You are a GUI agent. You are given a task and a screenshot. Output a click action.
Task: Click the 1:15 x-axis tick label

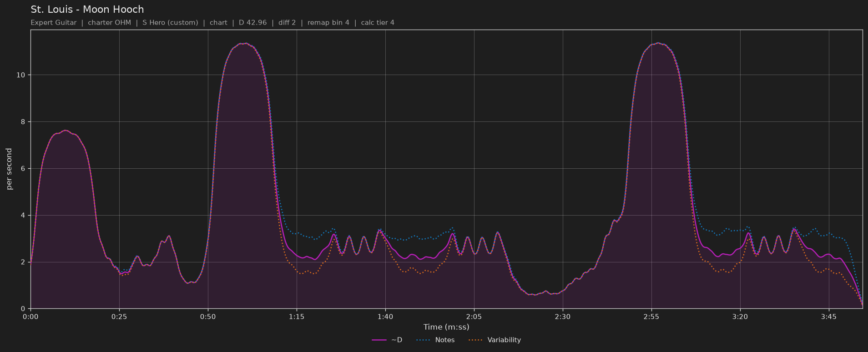pos(297,317)
